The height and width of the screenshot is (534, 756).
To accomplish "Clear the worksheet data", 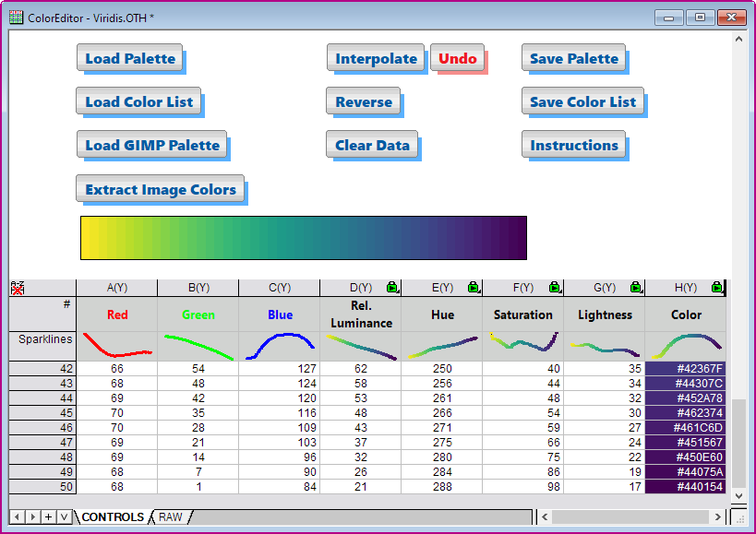I will 373,145.
